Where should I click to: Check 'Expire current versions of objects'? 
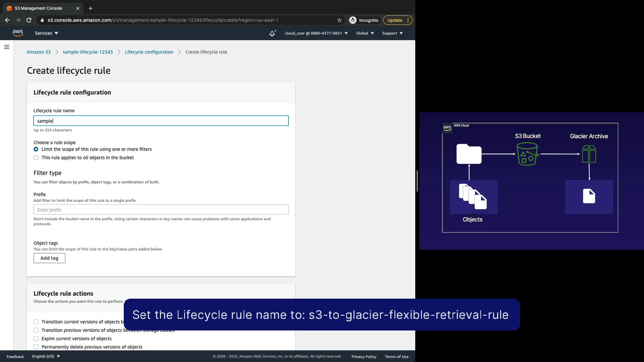pos(36,339)
